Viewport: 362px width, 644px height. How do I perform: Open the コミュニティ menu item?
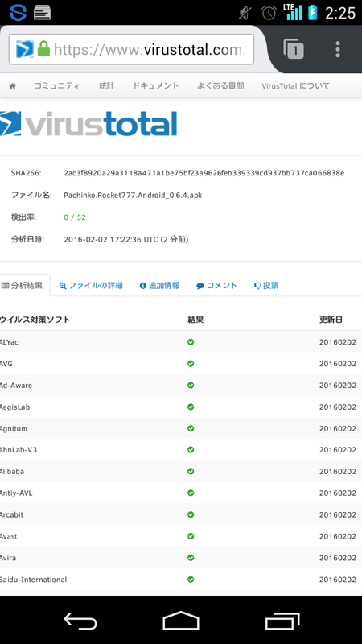click(57, 86)
